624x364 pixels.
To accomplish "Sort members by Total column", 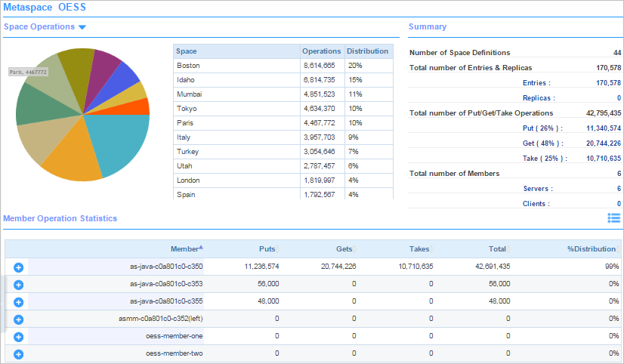I will point(497,248).
